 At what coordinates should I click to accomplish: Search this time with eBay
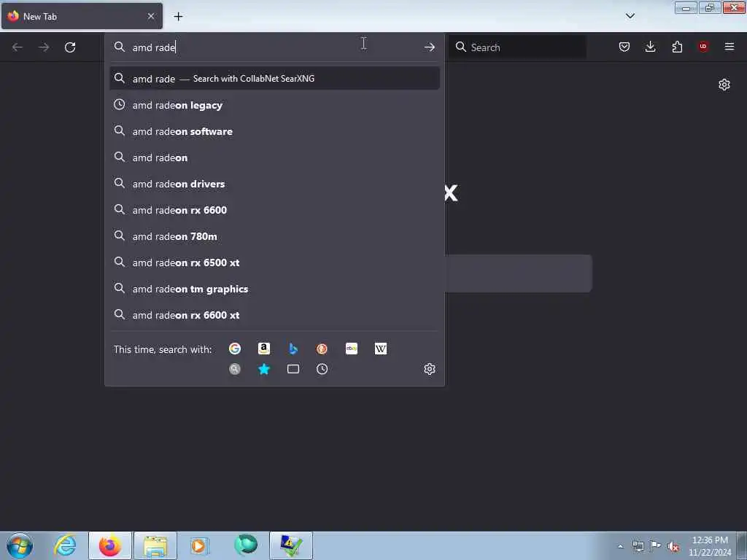[x=352, y=349]
